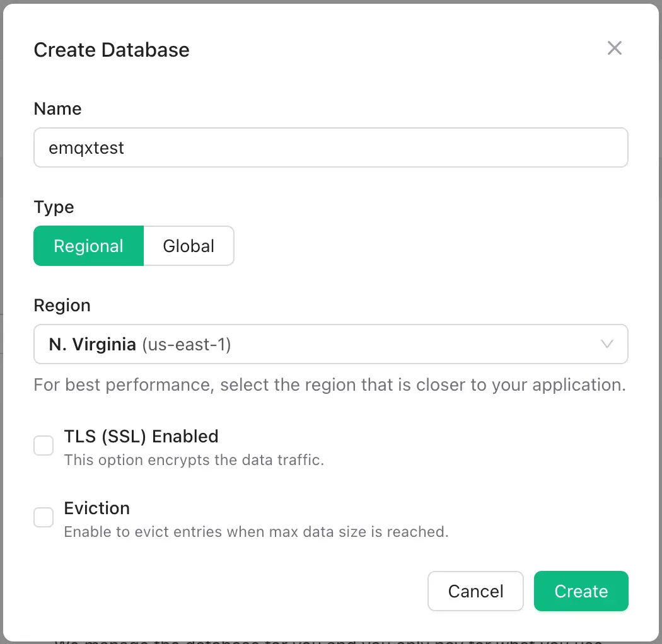Screen dimensions: 662x644
Task: Select the Regional type tab
Action: [88, 246]
